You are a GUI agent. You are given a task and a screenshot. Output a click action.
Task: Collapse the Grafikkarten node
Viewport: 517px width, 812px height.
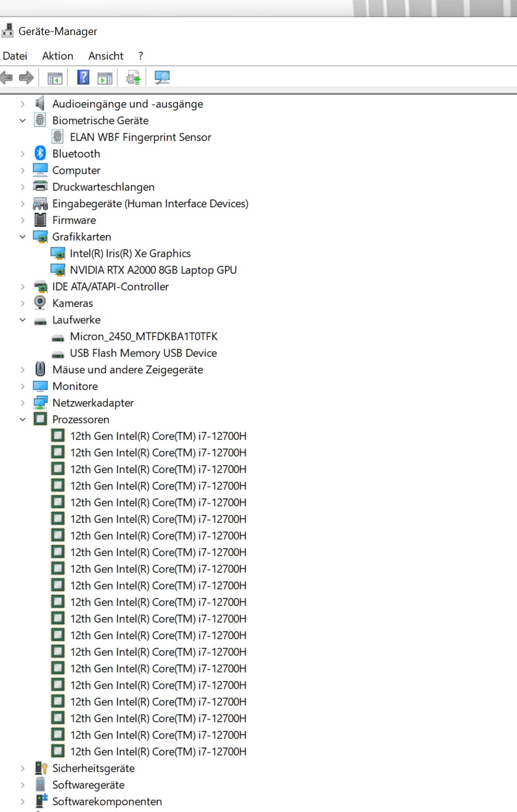click(x=23, y=237)
